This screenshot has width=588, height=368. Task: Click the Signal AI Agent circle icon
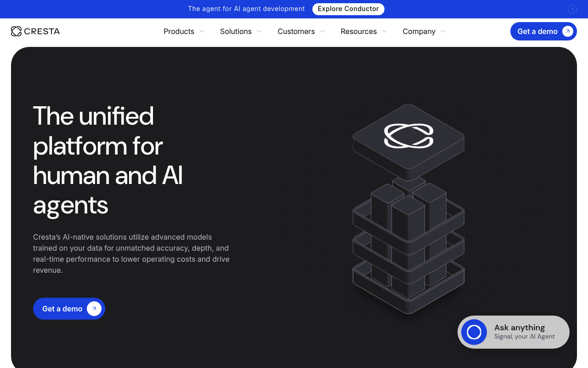(x=474, y=332)
